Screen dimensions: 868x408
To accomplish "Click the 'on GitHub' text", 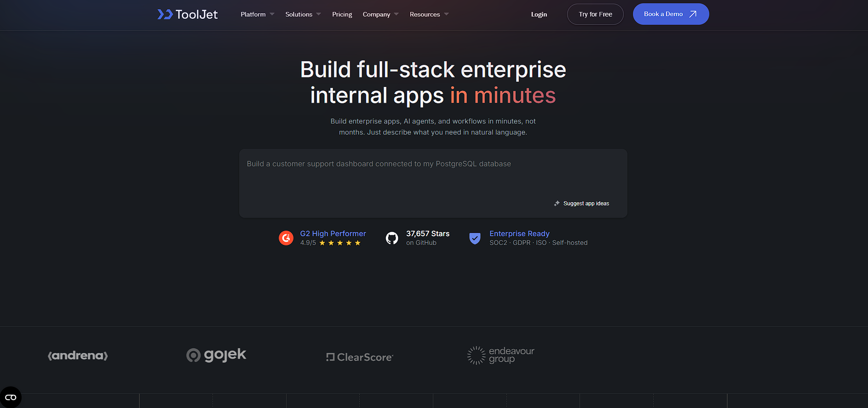I will 421,243.
